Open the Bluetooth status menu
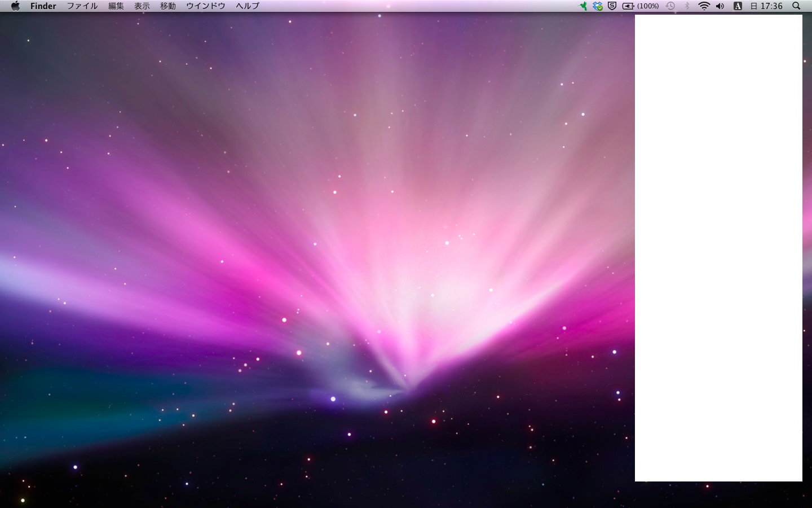 click(687, 6)
